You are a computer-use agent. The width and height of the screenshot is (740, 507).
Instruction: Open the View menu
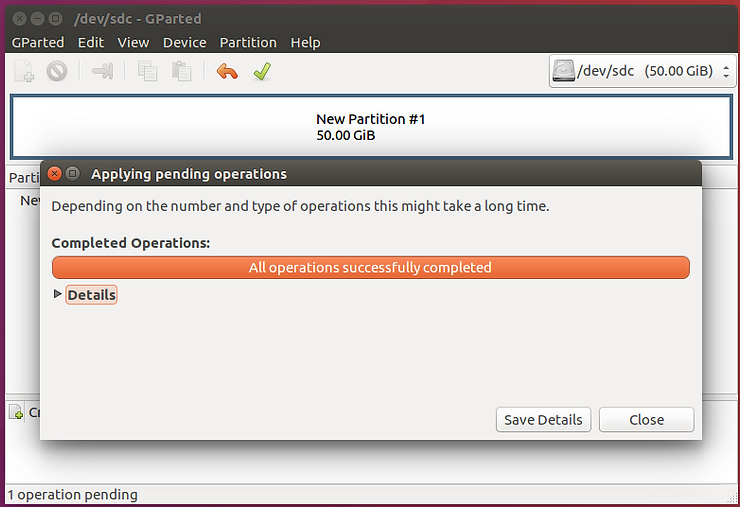coord(133,42)
